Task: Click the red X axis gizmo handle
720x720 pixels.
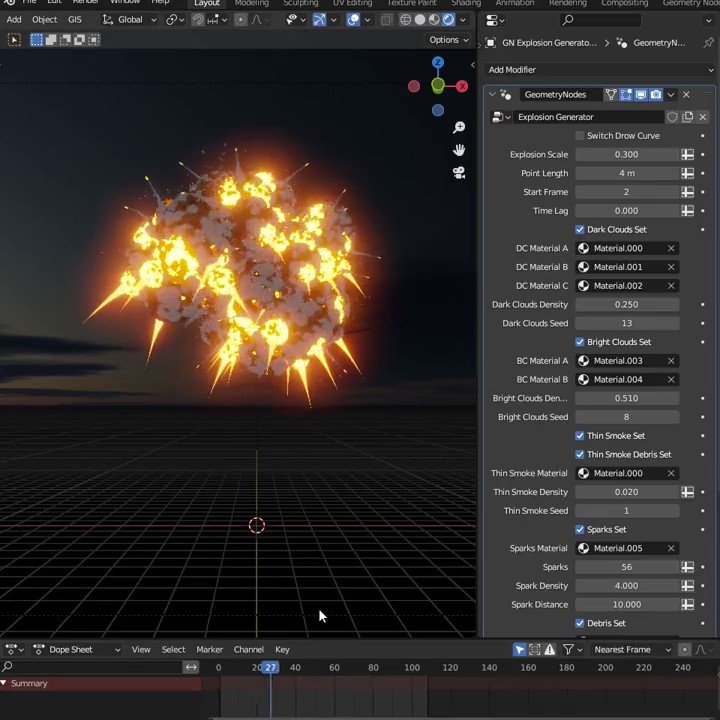Action: [462, 86]
